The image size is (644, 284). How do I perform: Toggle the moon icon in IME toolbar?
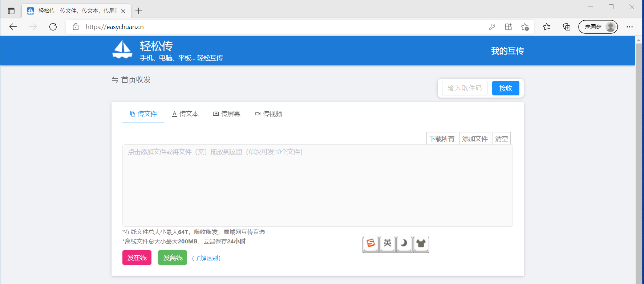(404, 243)
